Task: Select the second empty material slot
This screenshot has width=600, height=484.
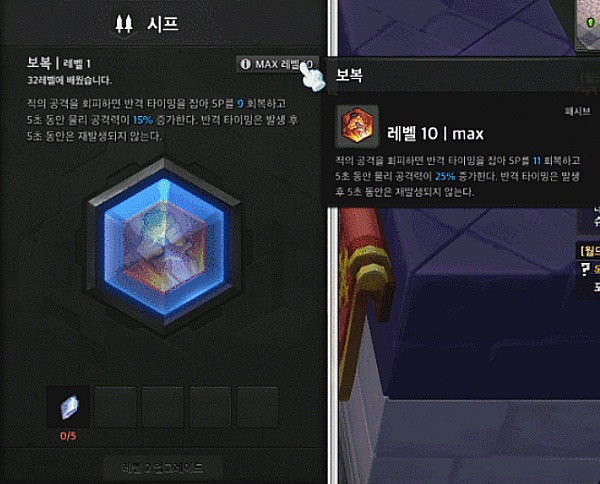Action: [x=116, y=407]
